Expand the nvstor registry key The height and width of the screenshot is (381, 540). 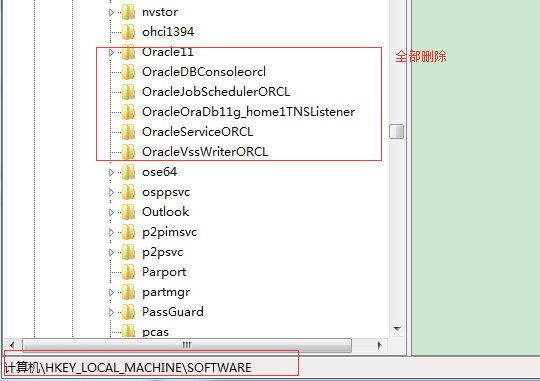111,13
